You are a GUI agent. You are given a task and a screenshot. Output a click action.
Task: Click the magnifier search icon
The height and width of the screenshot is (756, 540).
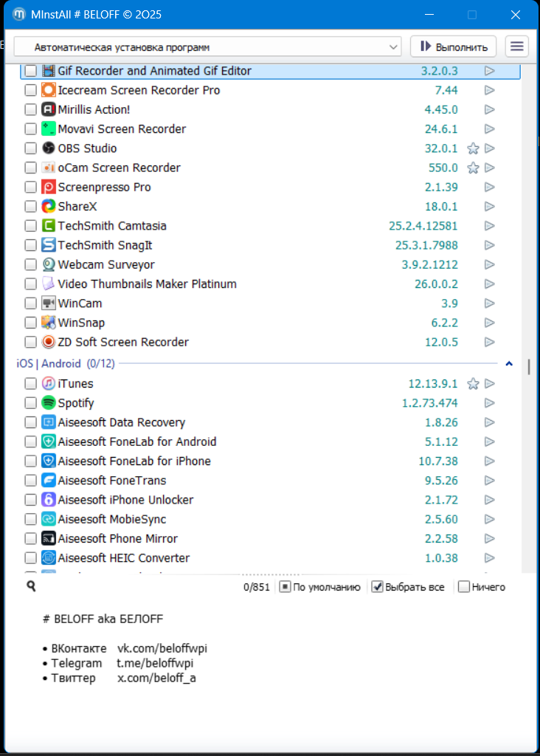31,586
